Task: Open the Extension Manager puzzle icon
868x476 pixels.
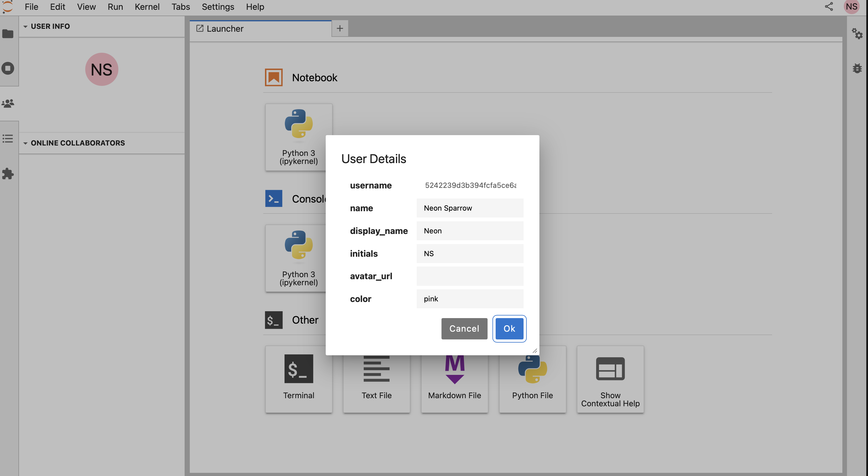Action: 8,174
